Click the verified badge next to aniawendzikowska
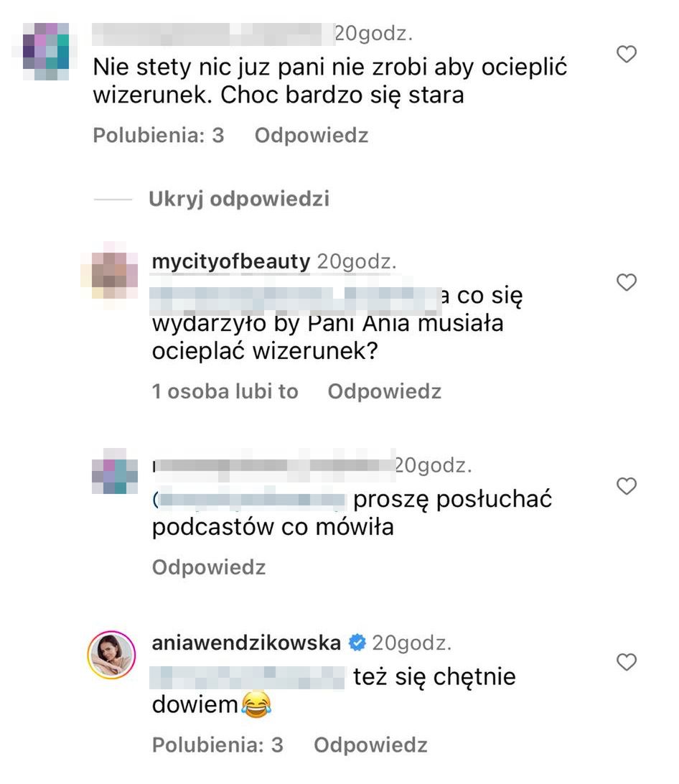Viewport: 679px width, 784px height. tap(357, 643)
